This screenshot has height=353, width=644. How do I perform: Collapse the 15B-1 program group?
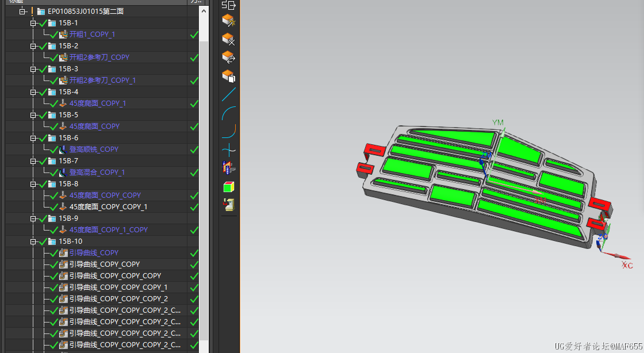pyautogui.click(x=33, y=23)
